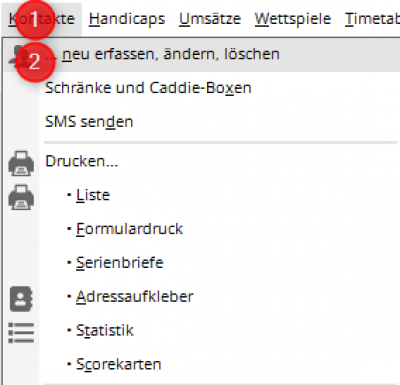The image size is (400, 385).
Task: Click the second printer icon beside Liste
Action: coord(21,197)
